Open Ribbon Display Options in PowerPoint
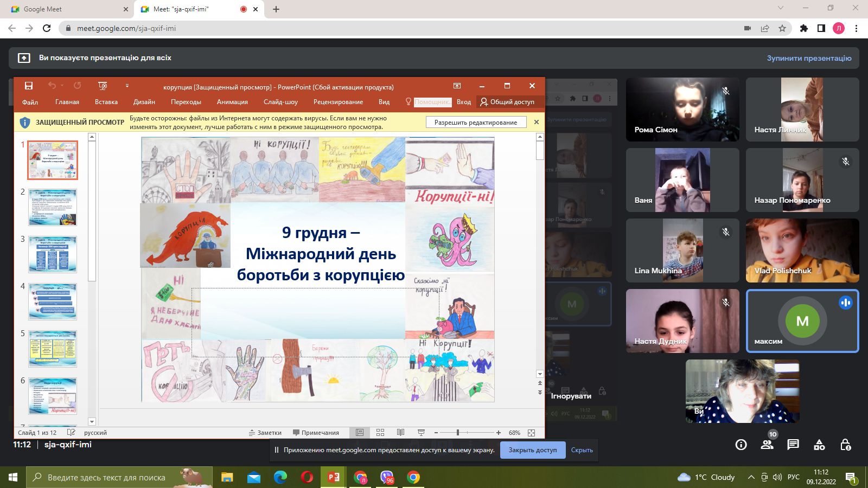The width and height of the screenshot is (868, 488). (x=457, y=86)
